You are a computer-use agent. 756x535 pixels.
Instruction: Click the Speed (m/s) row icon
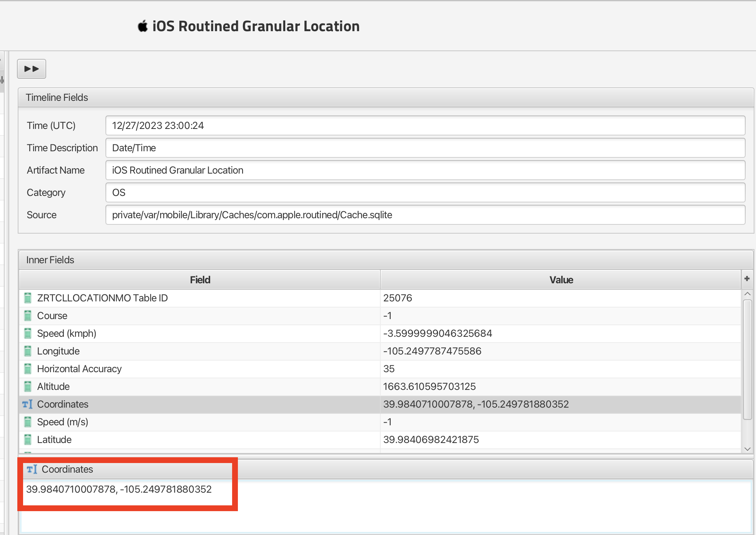click(x=28, y=422)
